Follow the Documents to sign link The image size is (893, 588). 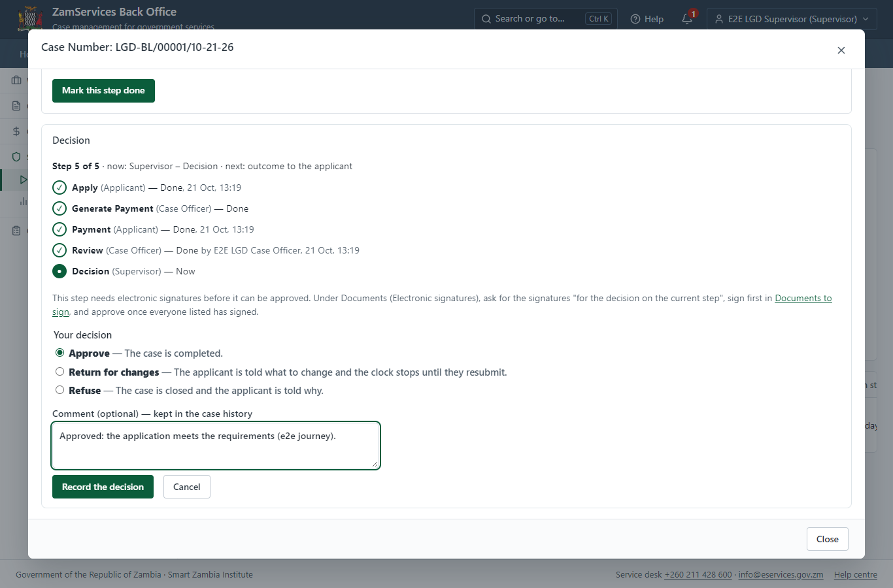click(x=803, y=298)
